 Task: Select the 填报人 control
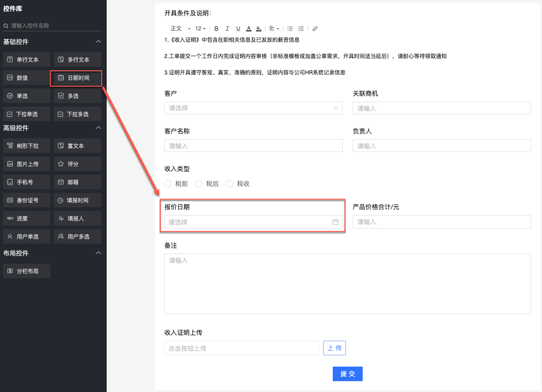[78, 218]
